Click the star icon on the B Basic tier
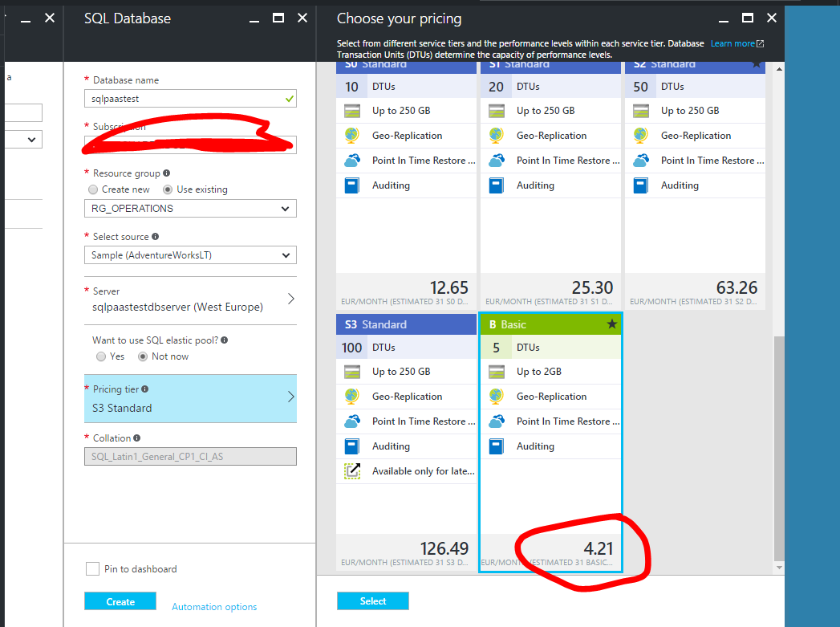This screenshot has width=840, height=627. pyautogui.click(x=612, y=324)
